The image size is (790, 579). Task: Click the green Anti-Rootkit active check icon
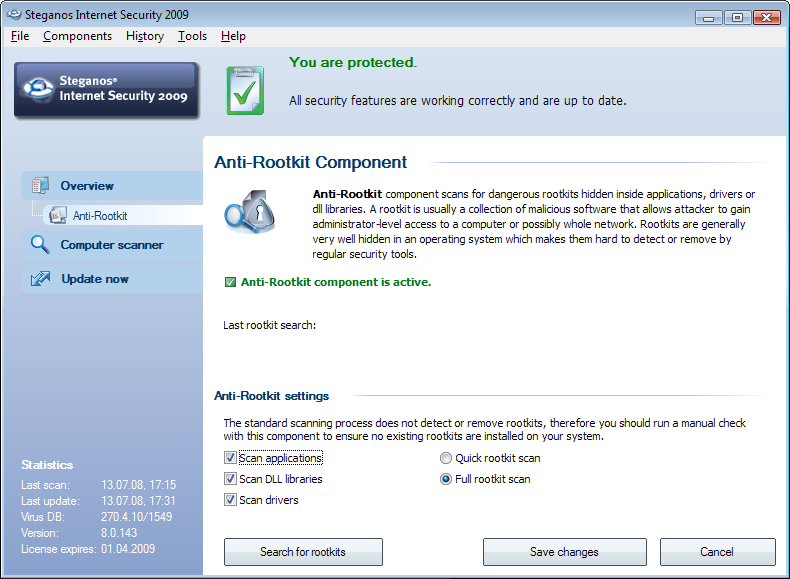[x=230, y=282]
